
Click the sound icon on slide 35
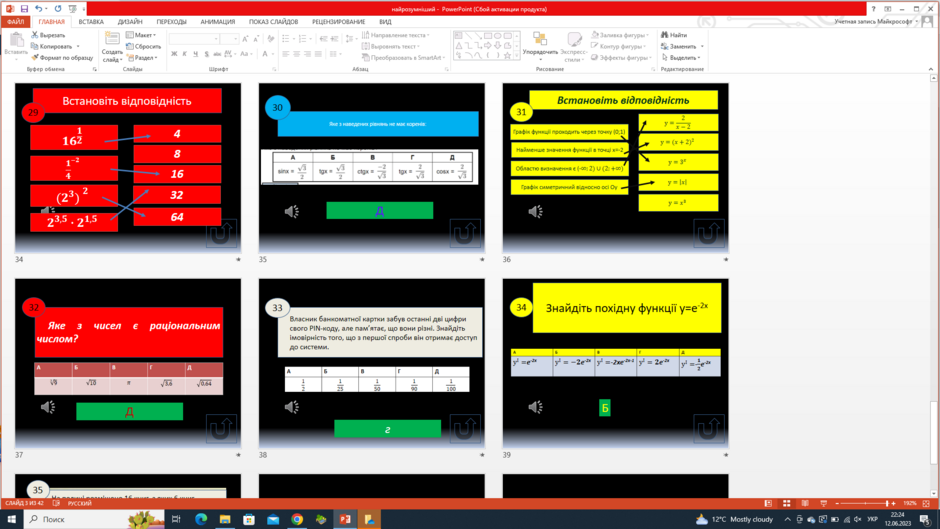pyautogui.click(x=291, y=211)
